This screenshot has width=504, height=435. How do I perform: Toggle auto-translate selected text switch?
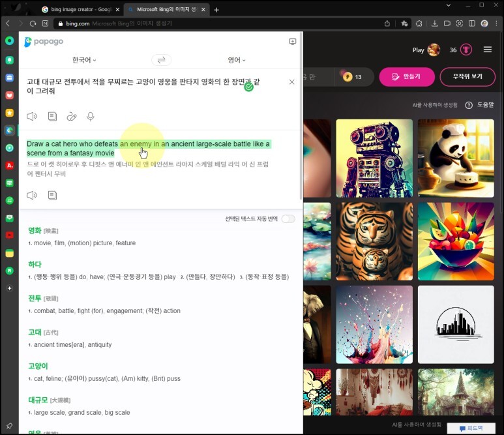(288, 219)
